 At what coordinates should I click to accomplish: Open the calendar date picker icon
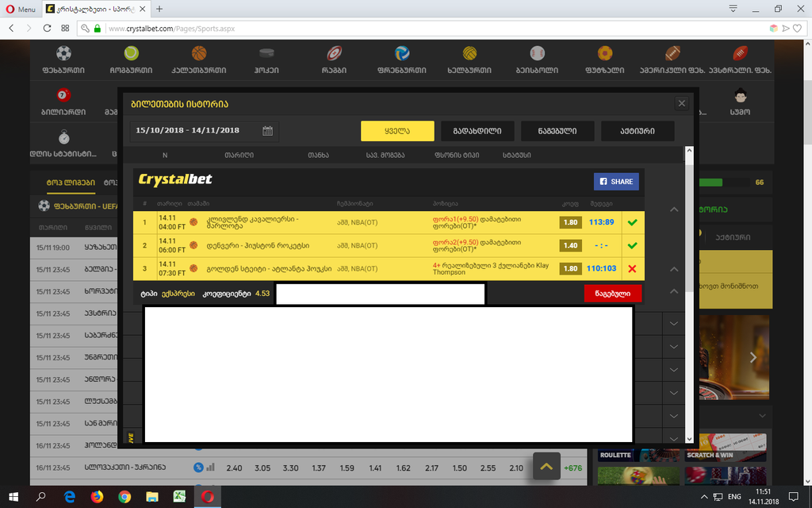pyautogui.click(x=267, y=131)
